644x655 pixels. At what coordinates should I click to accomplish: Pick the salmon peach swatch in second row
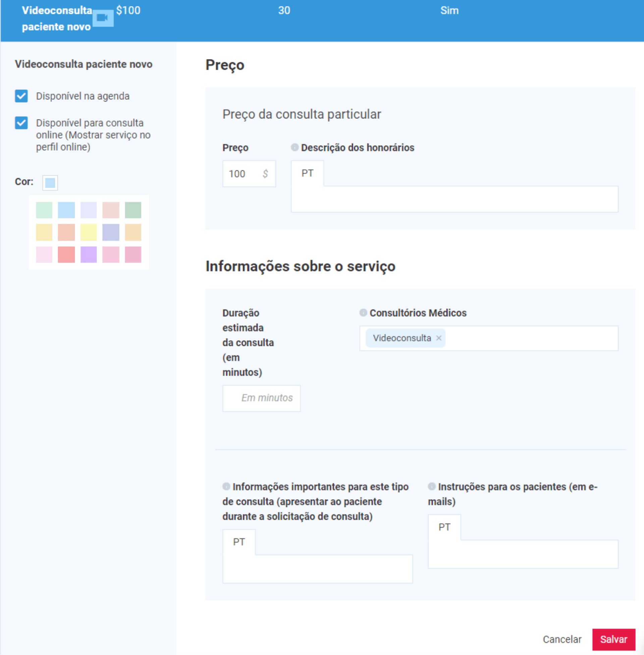coord(66,233)
